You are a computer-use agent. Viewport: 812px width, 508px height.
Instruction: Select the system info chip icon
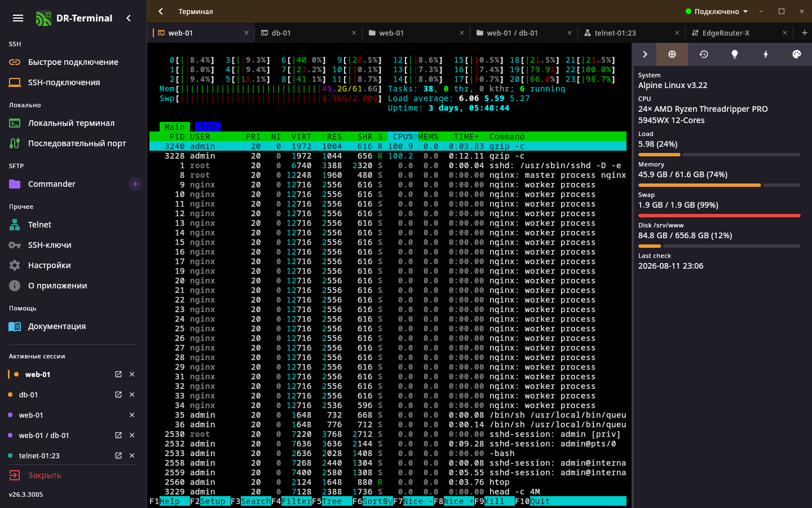click(672, 54)
